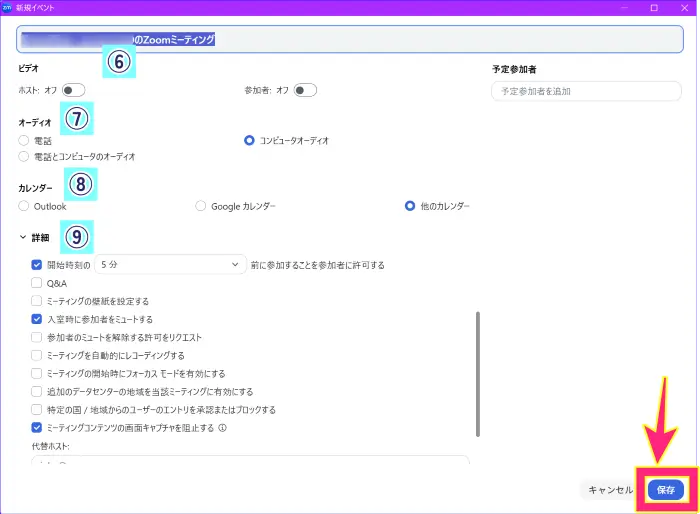Maximize the 新規イベント window
This screenshot has height=514, width=700.
coord(654,8)
